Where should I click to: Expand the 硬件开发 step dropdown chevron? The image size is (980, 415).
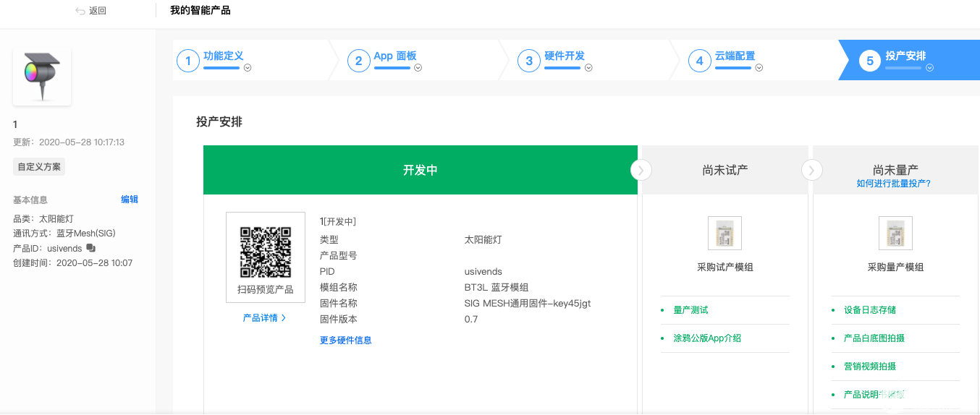pos(588,68)
